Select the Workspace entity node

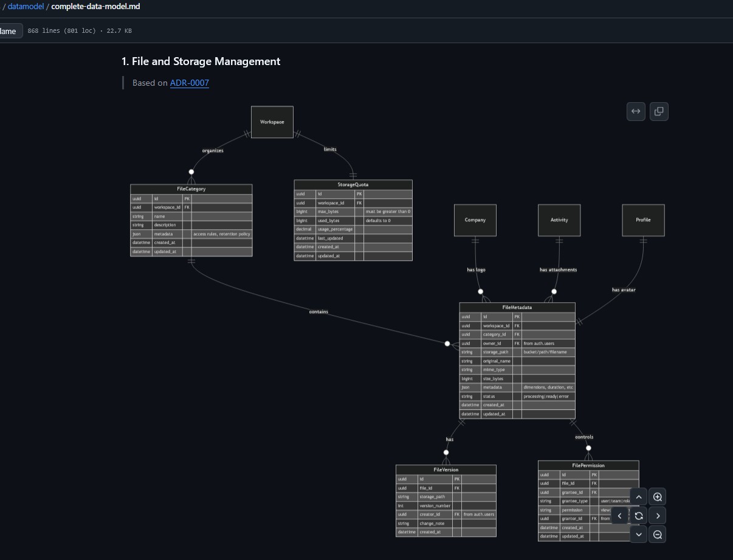pyautogui.click(x=272, y=122)
